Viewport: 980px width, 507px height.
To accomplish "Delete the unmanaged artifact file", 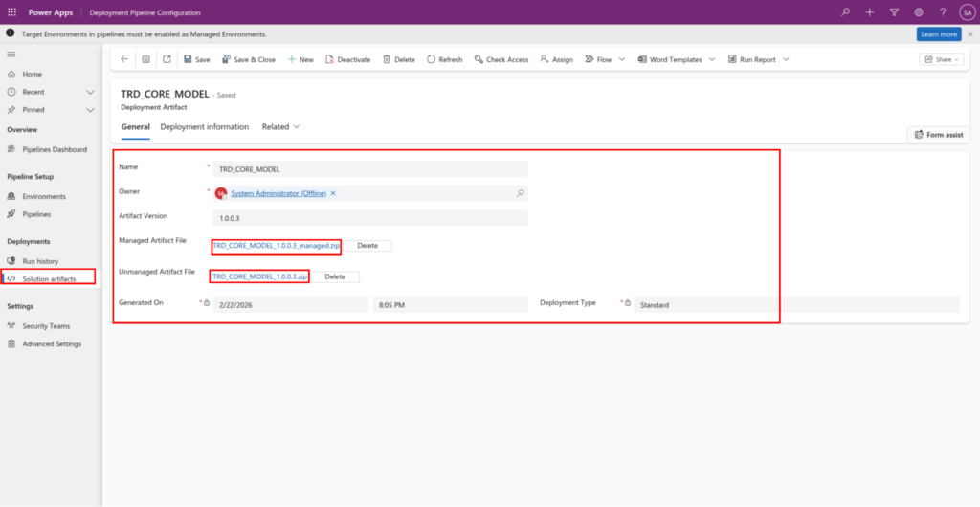I will pyautogui.click(x=334, y=276).
